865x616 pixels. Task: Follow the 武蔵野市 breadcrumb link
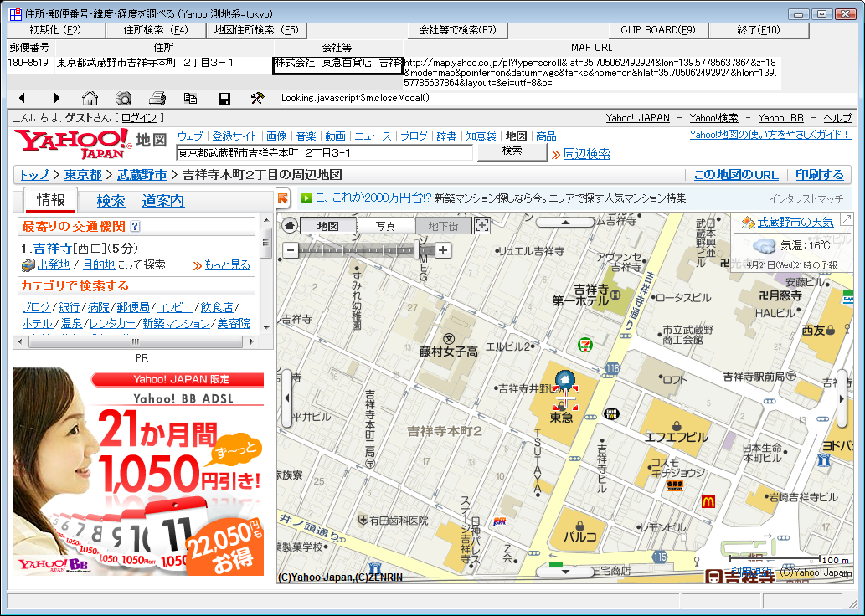[142, 175]
